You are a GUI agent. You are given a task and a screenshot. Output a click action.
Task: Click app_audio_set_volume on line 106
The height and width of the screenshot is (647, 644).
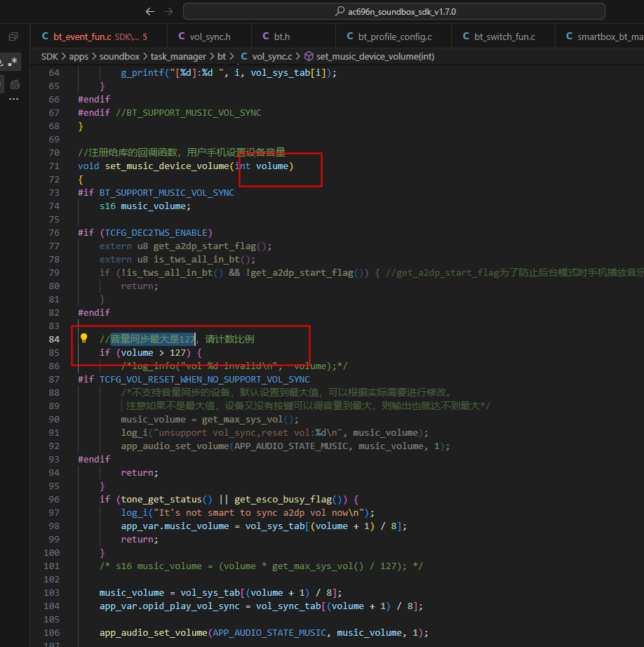pyautogui.click(x=154, y=632)
